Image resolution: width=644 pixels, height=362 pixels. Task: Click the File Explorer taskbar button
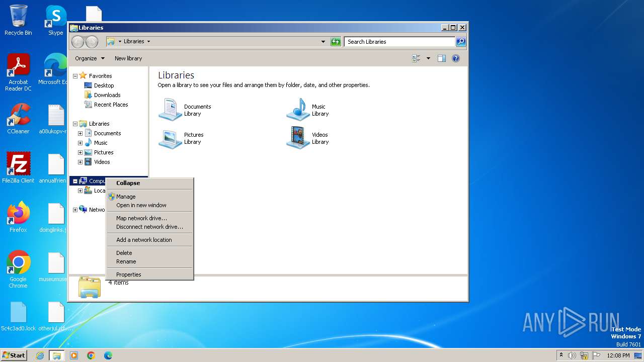[57, 355]
